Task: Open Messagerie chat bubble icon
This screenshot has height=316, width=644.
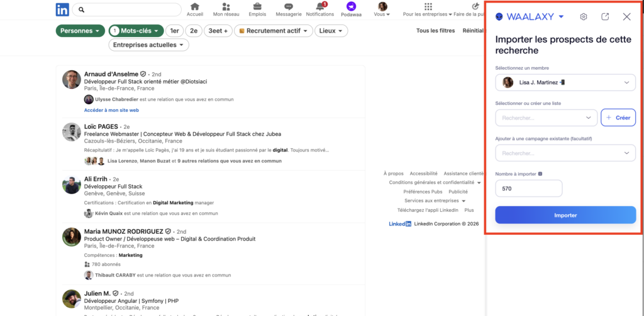Action: point(288,6)
